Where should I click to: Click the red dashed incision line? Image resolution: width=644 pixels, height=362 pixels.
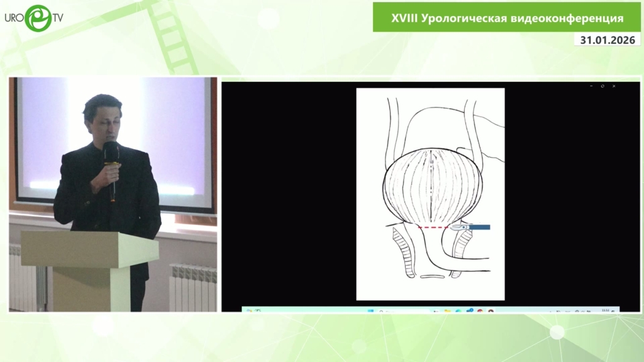(434, 227)
